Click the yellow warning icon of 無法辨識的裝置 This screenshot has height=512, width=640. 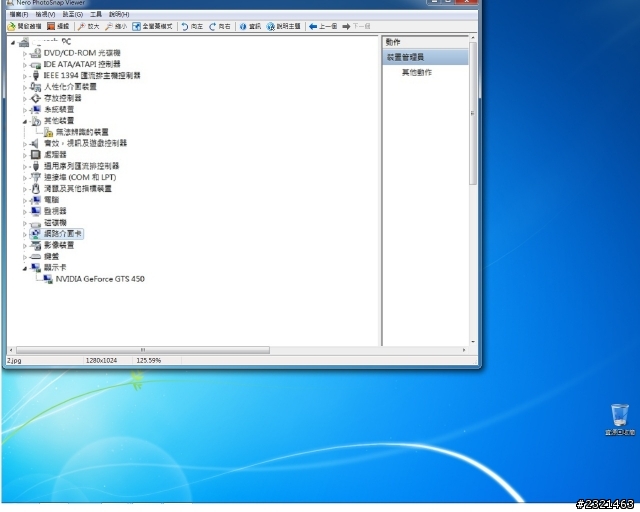point(48,132)
